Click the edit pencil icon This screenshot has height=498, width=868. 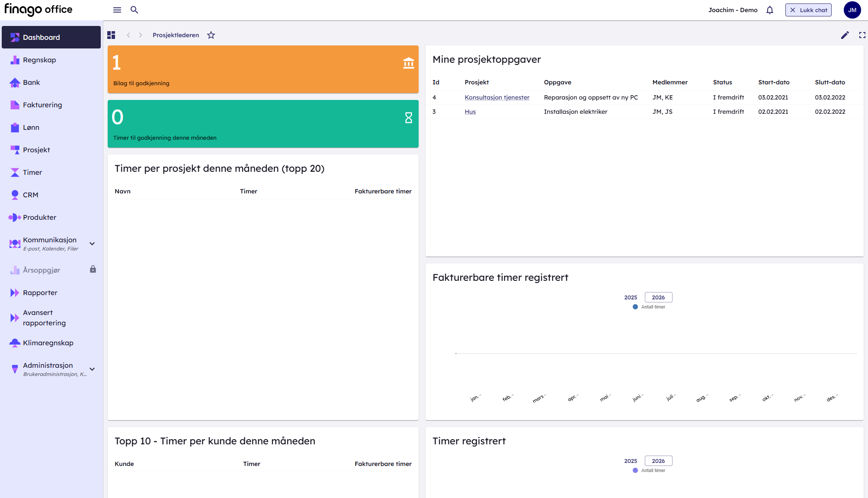click(845, 35)
